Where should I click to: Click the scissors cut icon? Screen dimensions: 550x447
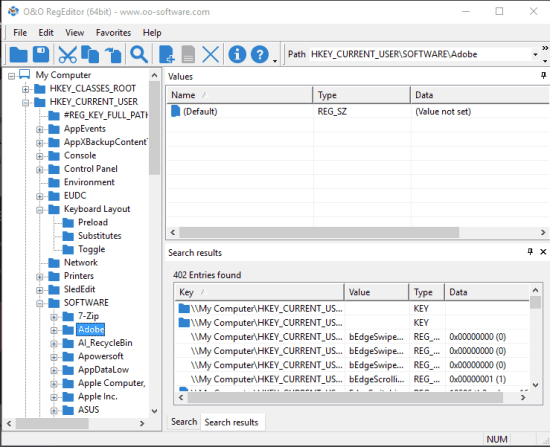click(67, 54)
